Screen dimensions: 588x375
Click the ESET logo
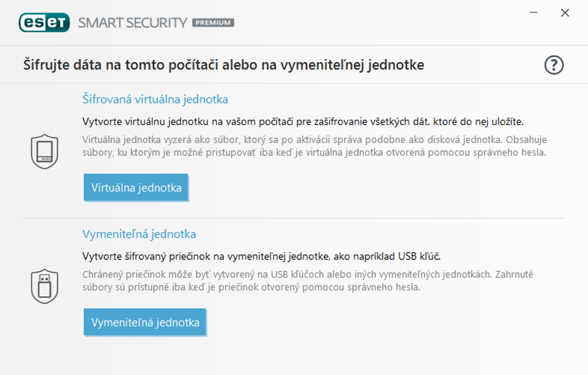pyautogui.click(x=44, y=22)
